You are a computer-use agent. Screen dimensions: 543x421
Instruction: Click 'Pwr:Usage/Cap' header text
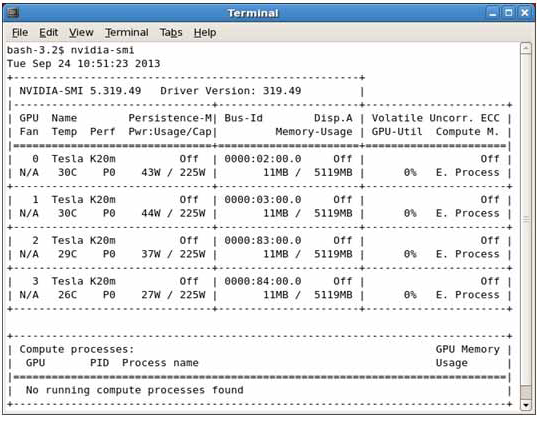point(170,132)
